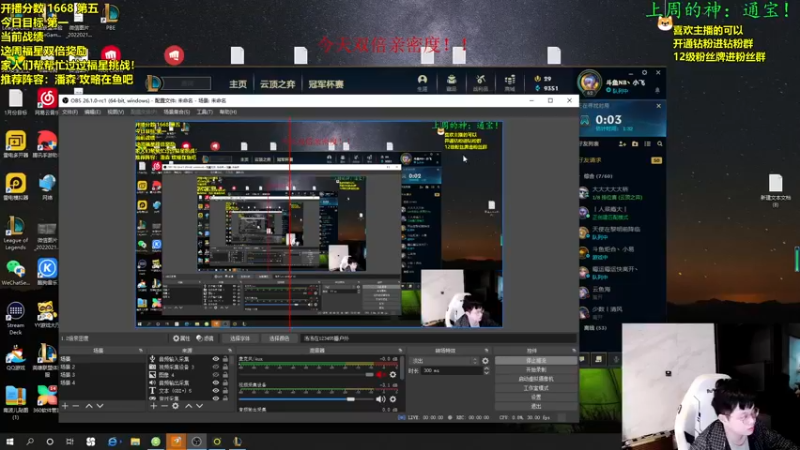Screen dimensions: 800x450
Task: Open OBS File menu
Action: [x=70, y=112]
